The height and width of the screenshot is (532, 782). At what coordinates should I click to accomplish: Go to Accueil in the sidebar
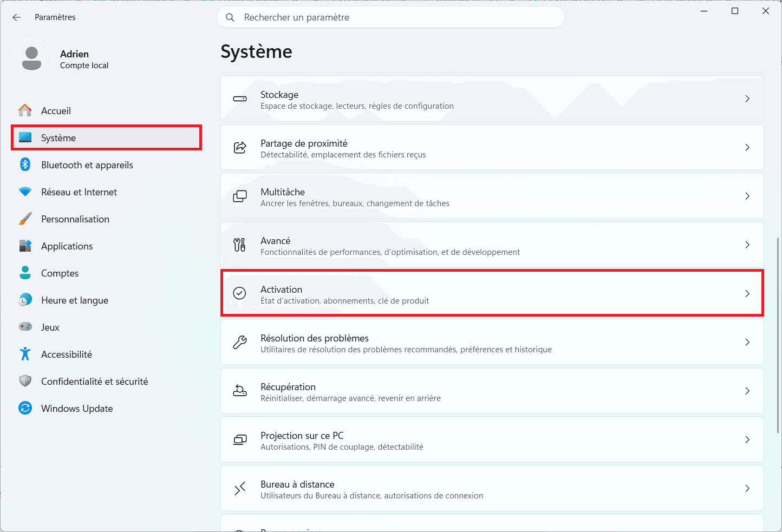click(x=106, y=110)
